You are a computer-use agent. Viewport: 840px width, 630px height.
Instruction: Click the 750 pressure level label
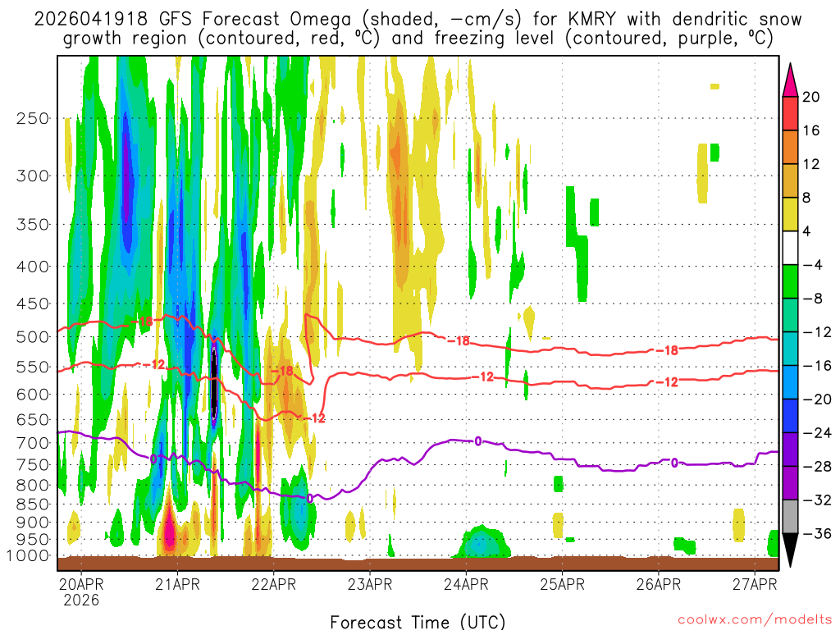(x=33, y=465)
